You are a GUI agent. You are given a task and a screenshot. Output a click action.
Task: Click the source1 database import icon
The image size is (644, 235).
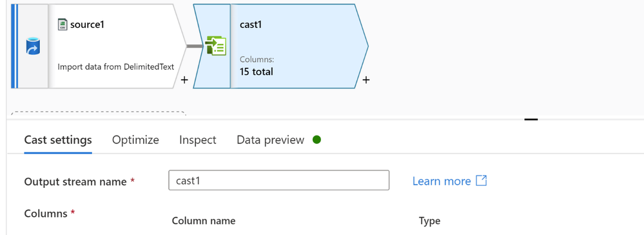click(x=33, y=46)
